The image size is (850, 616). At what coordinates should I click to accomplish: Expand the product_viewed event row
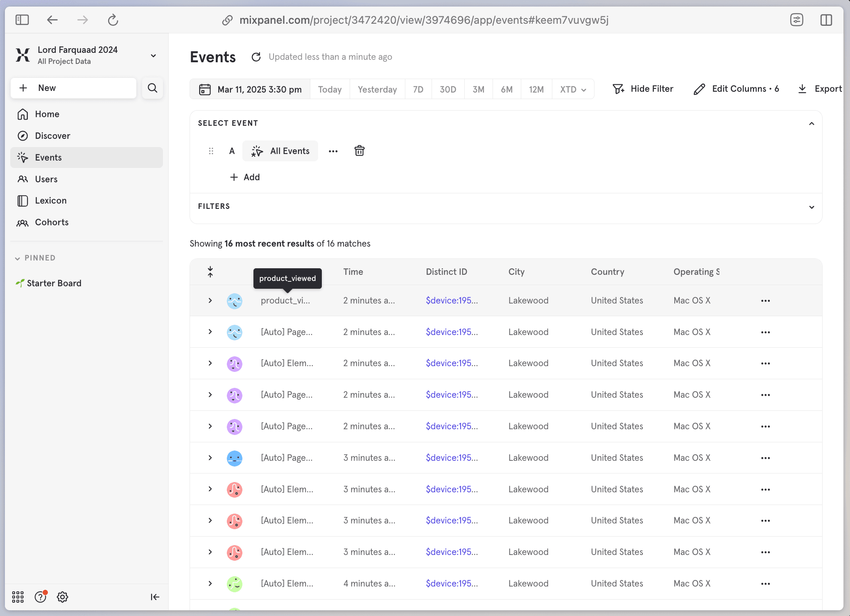tap(210, 301)
